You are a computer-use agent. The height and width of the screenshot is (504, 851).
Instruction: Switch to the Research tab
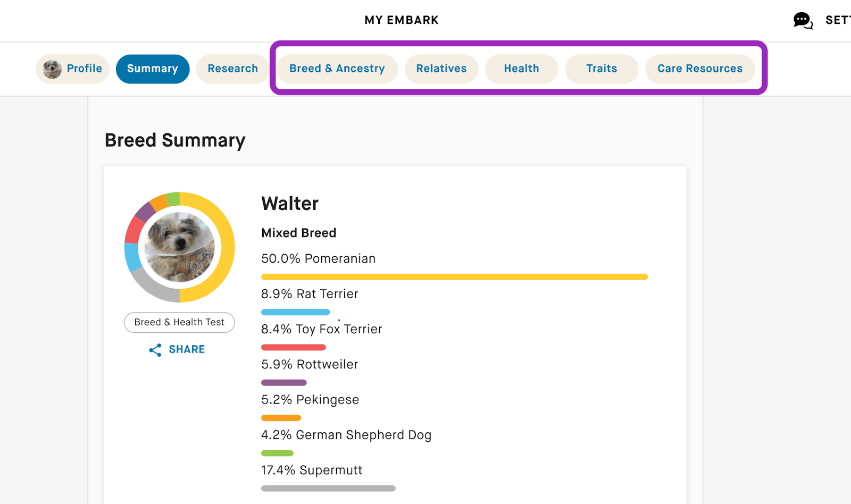232,69
